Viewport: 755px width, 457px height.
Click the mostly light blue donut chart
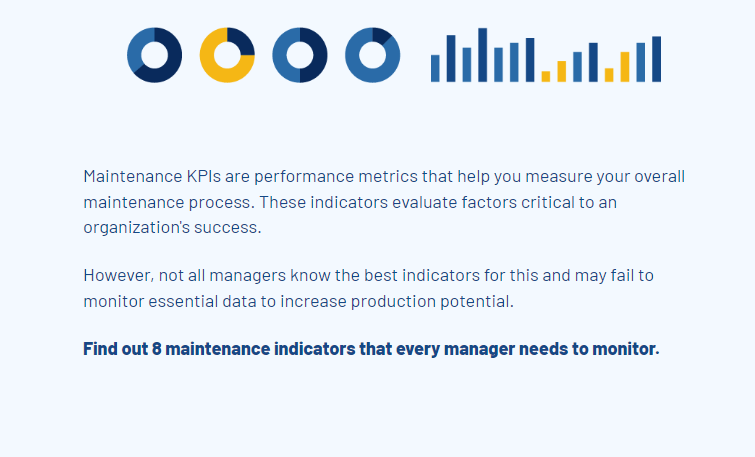373,55
